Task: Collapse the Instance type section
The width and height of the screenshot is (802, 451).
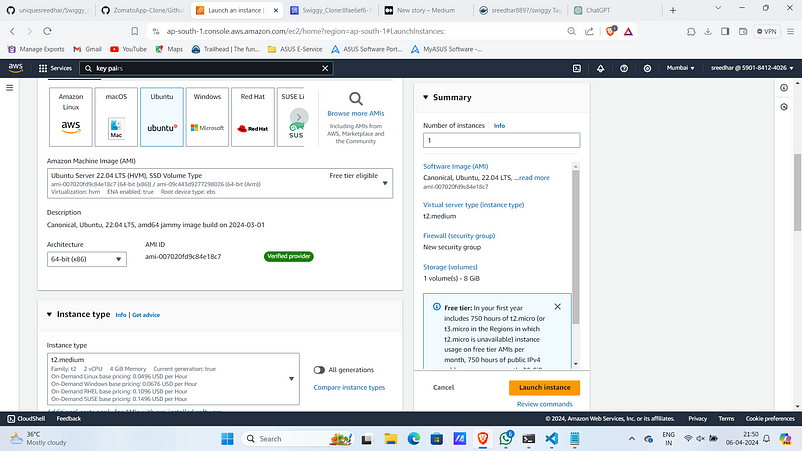Action: click(49, 314)
